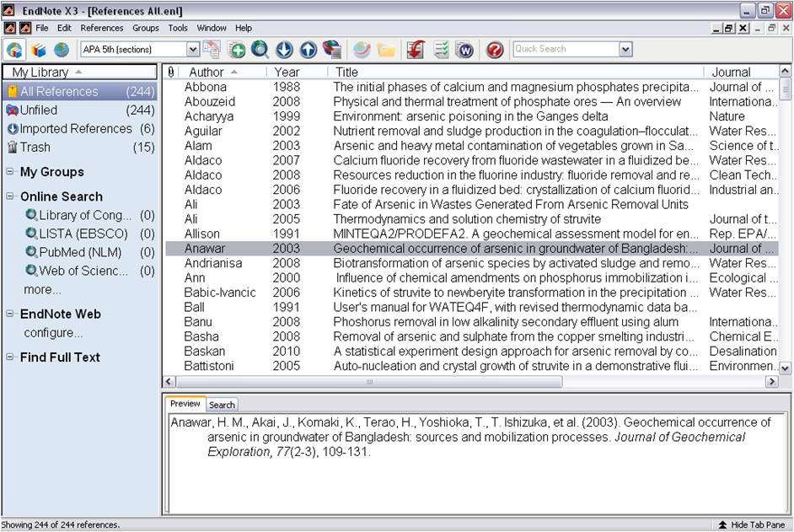Click the horizontal scrollbar thumb of reference list

[x=369, y=382]
